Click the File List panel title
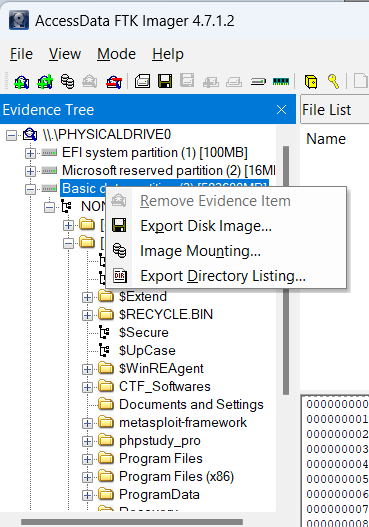Screen dimensions: 369x527 [326, 110]
